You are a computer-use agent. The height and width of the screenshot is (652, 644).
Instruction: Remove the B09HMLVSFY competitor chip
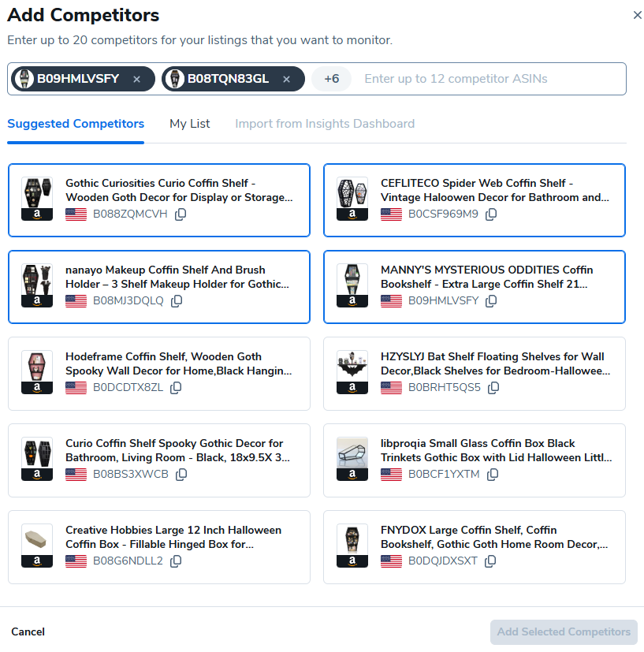[136, 79]
